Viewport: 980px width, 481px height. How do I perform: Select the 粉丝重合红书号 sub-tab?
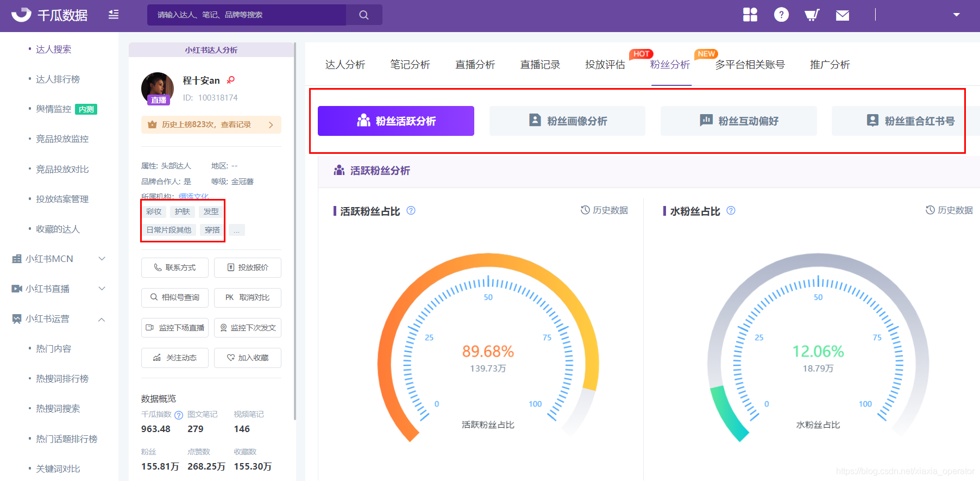point(906,121)
